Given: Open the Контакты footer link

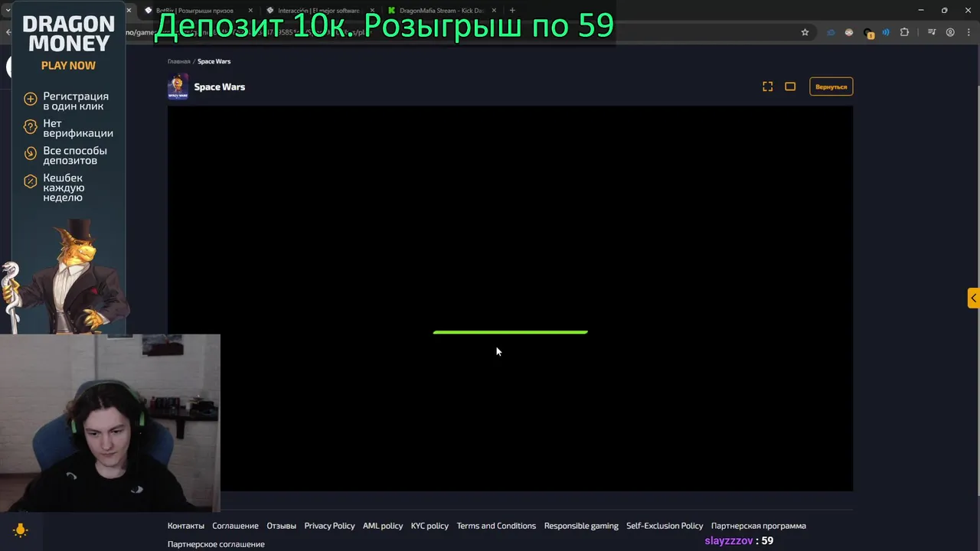Looking at the screenshot, I should click(186, 526).
